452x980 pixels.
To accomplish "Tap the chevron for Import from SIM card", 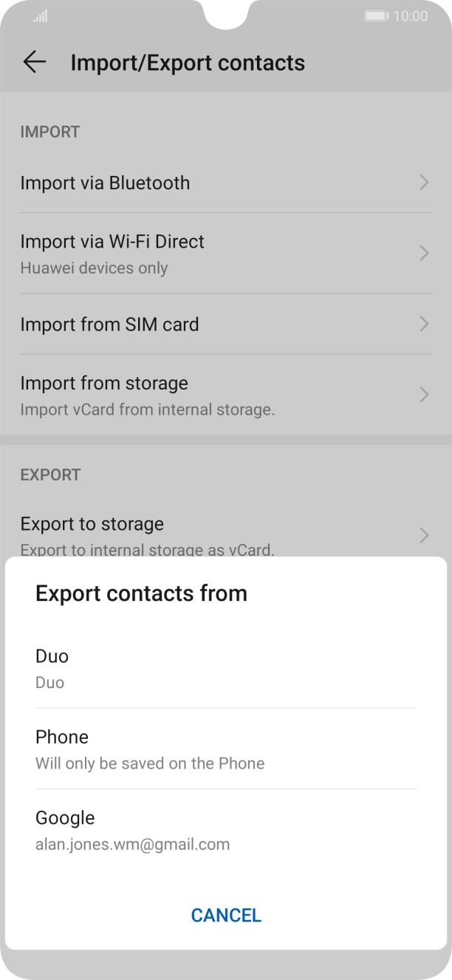I will [424, 324].
